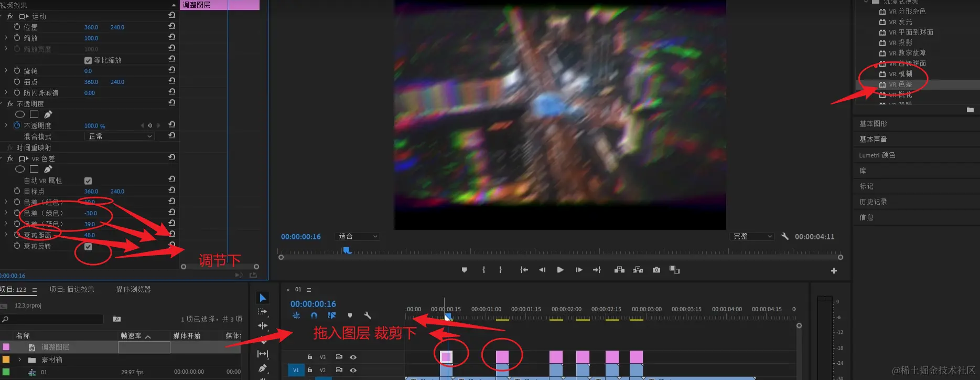Select the Track Select Forward tool
The height and width of the screenshot is (380, 980).
263,312
